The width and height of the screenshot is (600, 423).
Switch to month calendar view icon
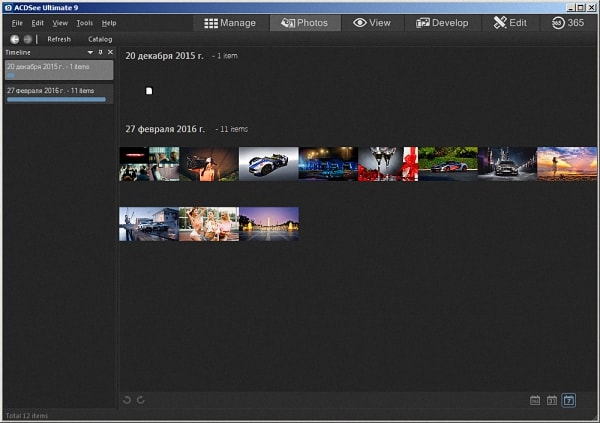[x=551, y=400]
